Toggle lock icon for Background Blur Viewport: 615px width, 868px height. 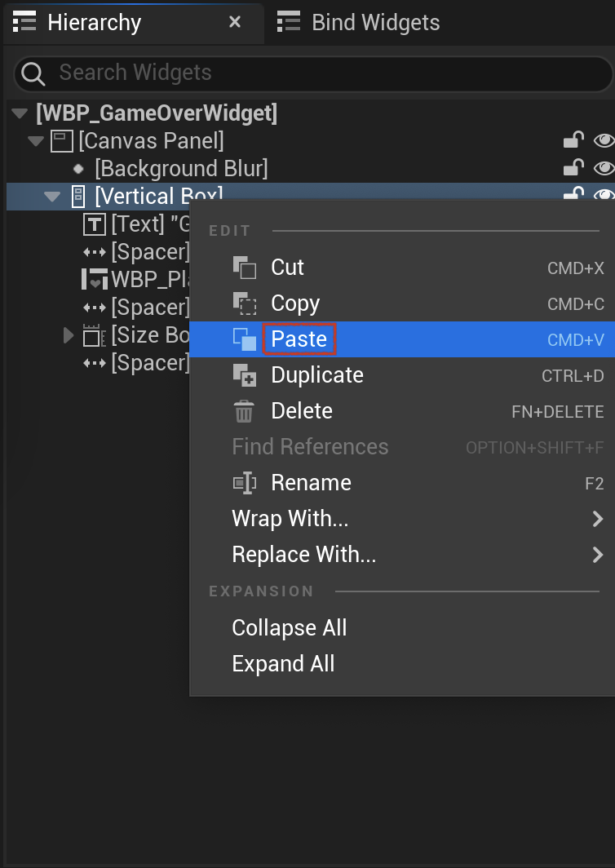pyautogui.click(x=573, y=168)
